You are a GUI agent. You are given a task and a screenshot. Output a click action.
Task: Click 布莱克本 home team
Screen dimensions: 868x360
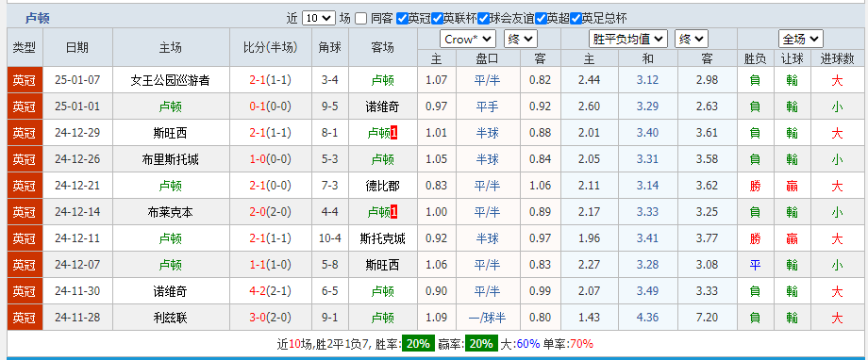pyautogui.click(x=171, y=212)
